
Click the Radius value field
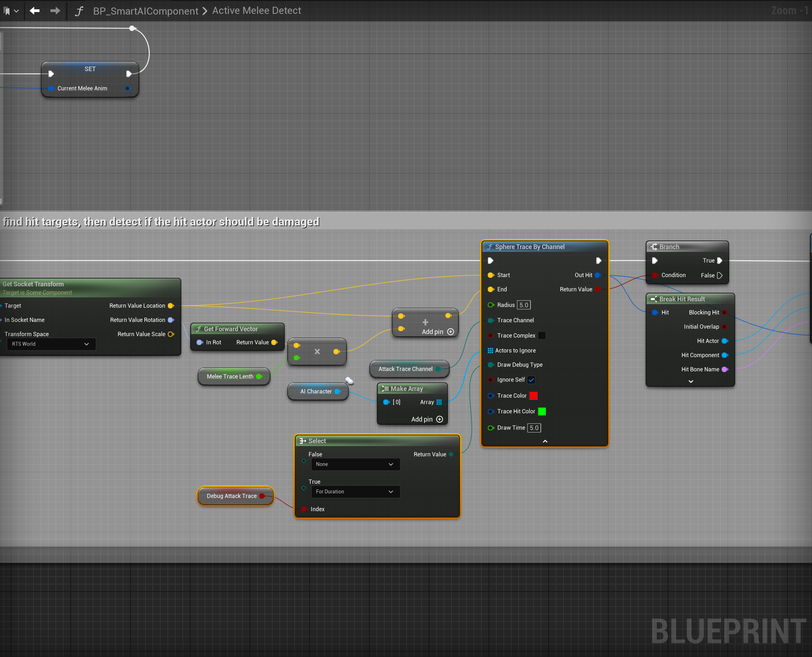click(523, 305)
